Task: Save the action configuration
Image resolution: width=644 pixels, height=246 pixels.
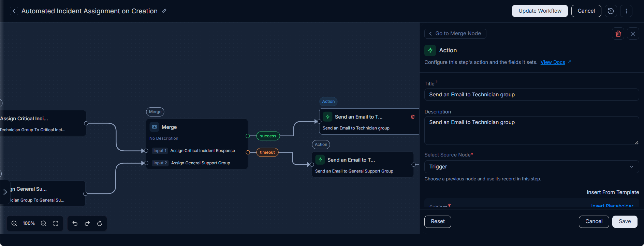Action: pos(625,221)
